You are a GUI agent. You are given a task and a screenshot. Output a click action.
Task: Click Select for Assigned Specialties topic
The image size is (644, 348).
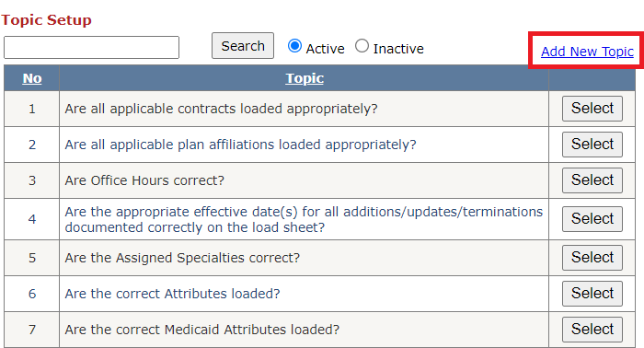[x=592, y=257]
